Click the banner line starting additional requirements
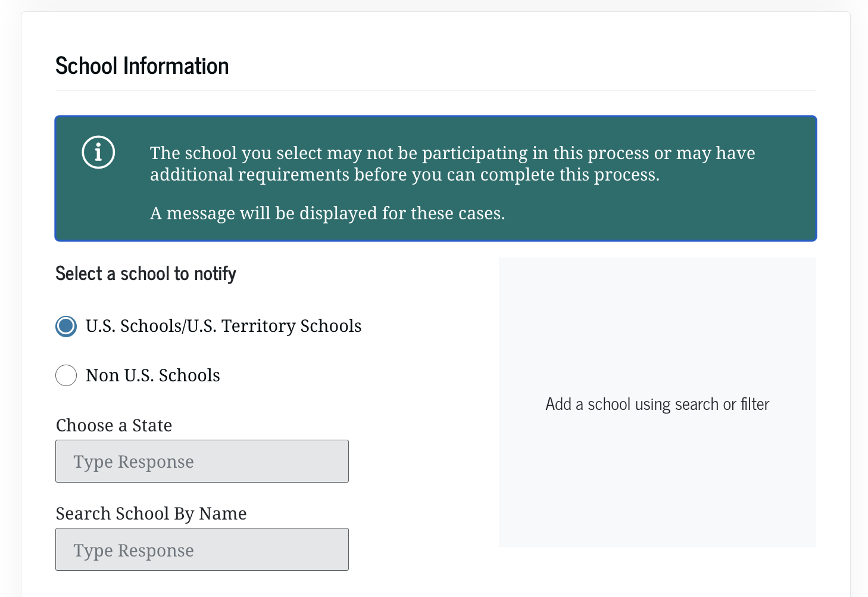The height and width of the screenshot is (597, 868). 404,175
